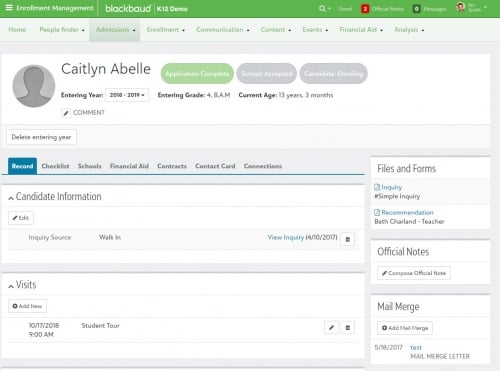Screen dimensions: 500x371
Task: Switch to the Checklist tab
Action: click(55, 166)
